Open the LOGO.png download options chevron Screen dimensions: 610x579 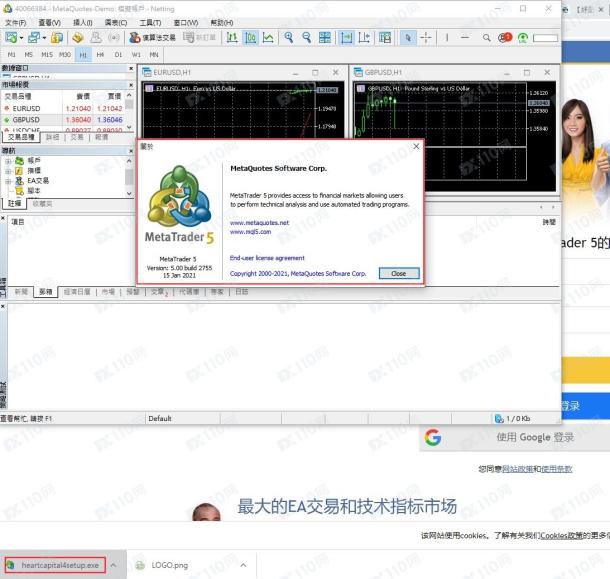[243, 565]
